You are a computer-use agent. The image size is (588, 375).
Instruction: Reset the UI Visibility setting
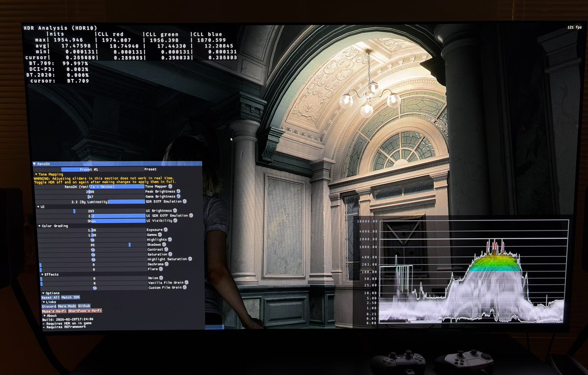(175, 221)
